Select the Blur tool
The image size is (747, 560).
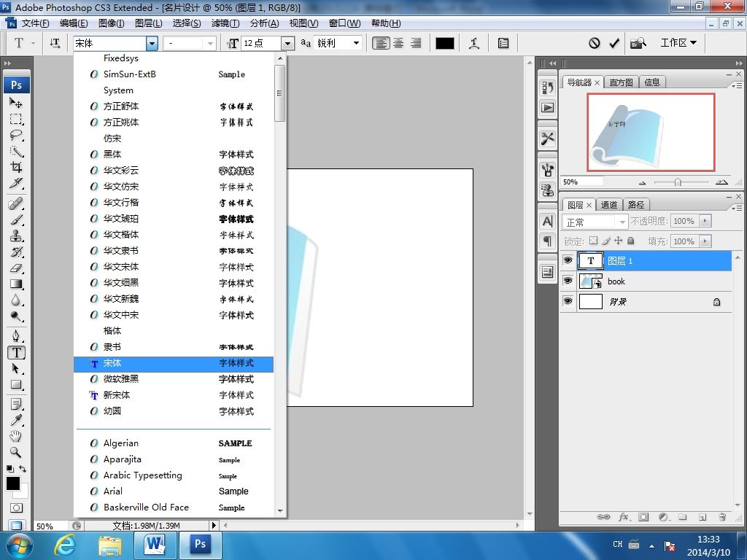[x=16, y=300]
